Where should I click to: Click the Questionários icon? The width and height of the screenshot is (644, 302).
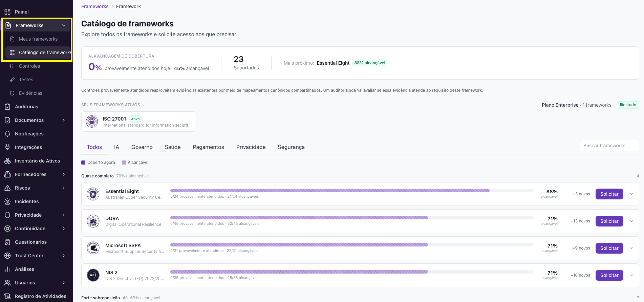pyautogui.click(x=7, y=242)
